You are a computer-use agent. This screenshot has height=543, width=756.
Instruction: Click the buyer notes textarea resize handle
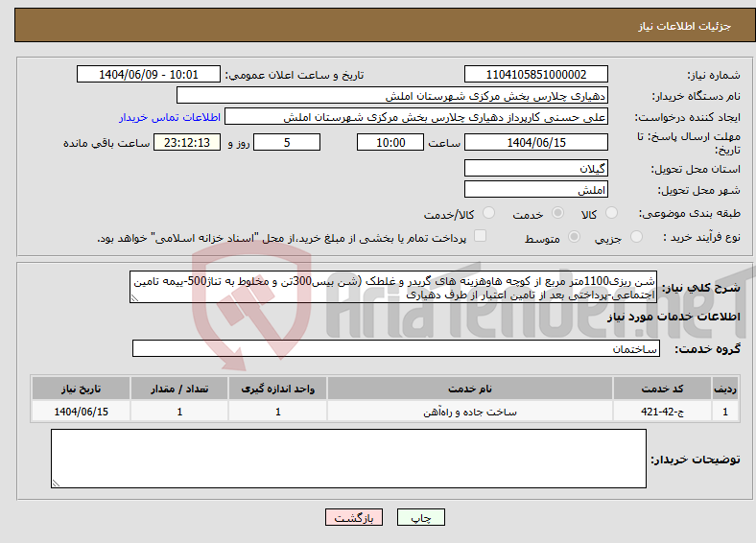coord(56,484)
